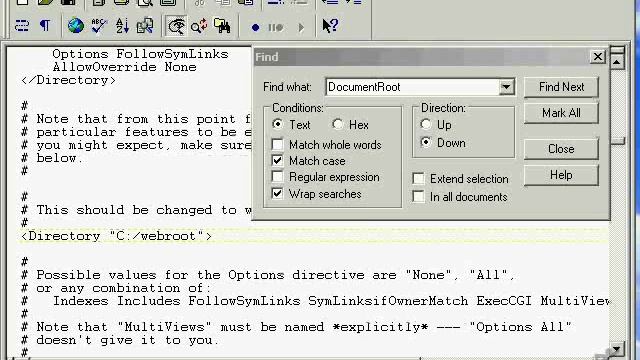This screenshot has height=360, width=640.
Task: Click the text AllowOverride None
Action: click(124, 67)
